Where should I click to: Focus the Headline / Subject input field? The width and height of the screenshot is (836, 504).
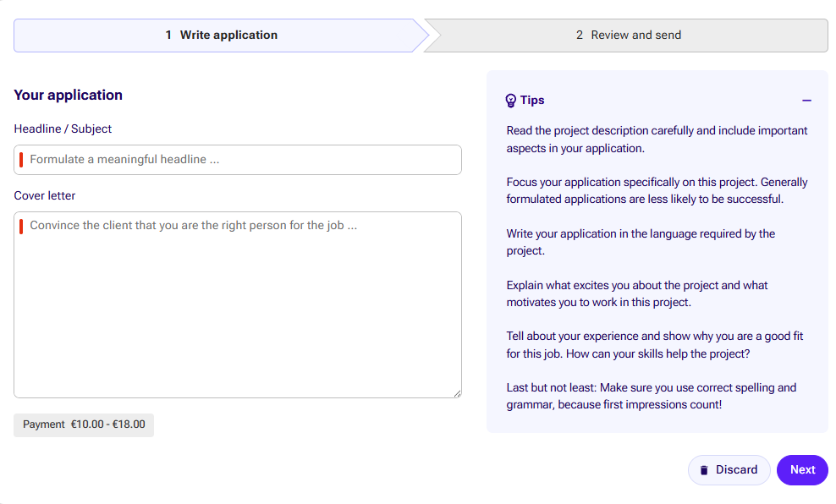click(x=238, y=160)
